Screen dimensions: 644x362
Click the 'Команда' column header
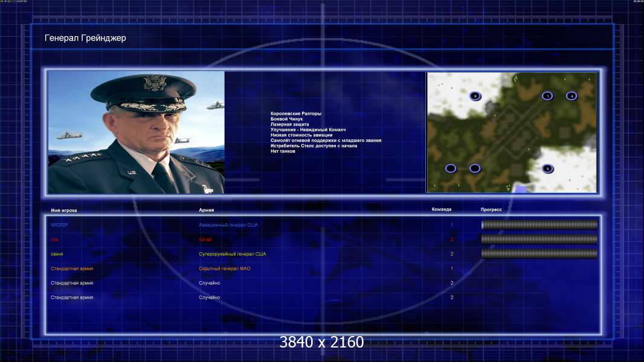[442, 209]
